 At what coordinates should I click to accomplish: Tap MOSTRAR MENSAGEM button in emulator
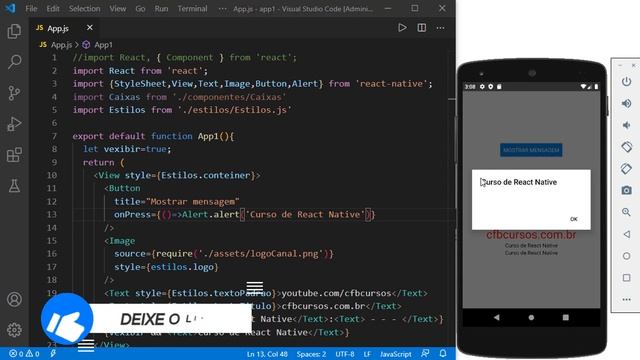coord(531,150)
